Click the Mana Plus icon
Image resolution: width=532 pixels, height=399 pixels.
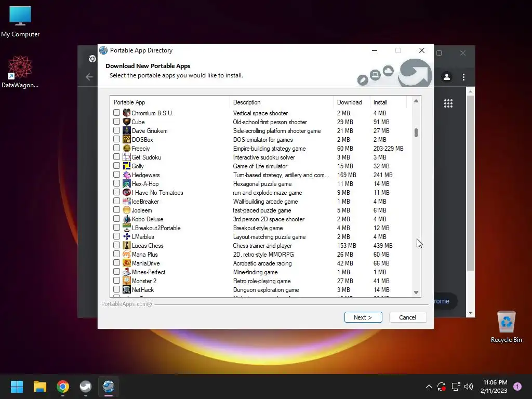127,254
